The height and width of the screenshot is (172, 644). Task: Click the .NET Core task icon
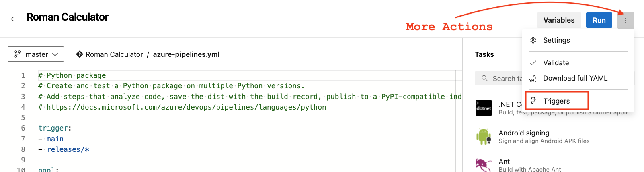[x=483, y=108]
